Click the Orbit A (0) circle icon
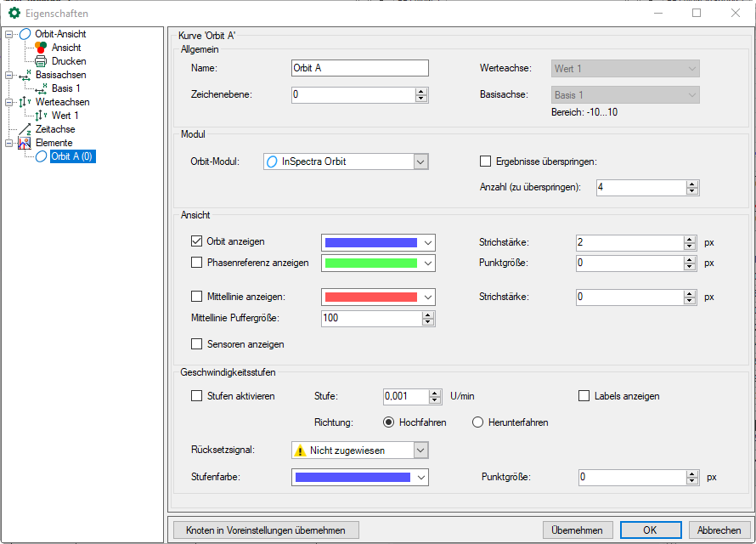The height and width of the screenshot is (544, 756). point(42,156)
